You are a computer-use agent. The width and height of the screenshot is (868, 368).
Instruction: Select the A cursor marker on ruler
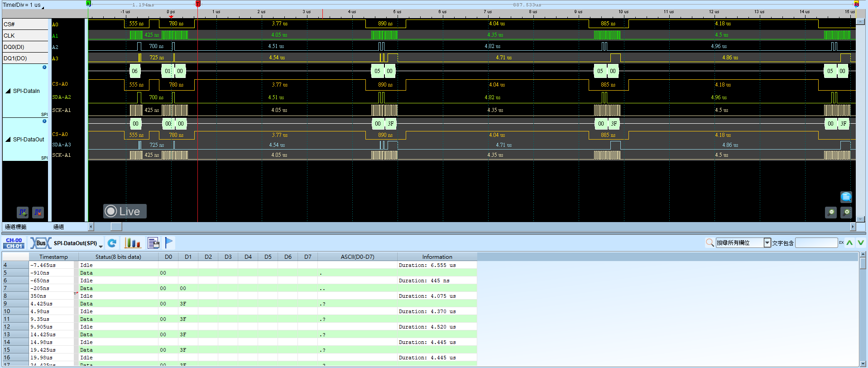(x=89, y=4)
